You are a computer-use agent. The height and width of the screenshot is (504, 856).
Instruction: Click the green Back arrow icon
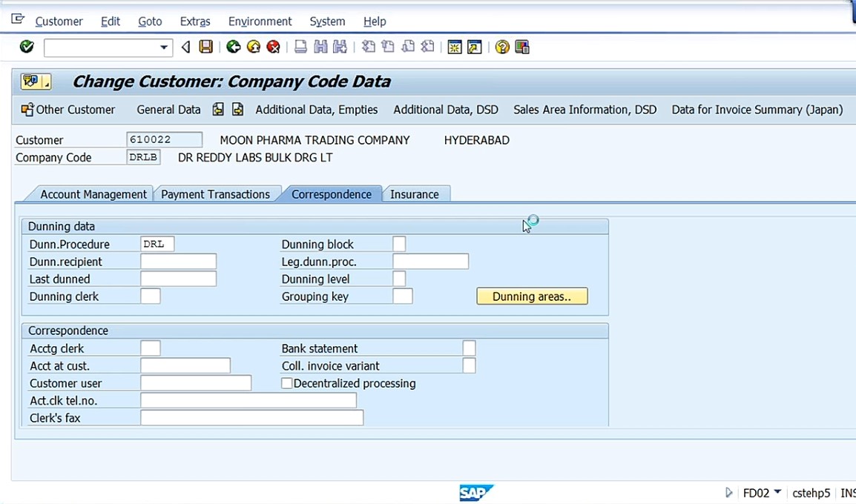click(x=234, y=47)
